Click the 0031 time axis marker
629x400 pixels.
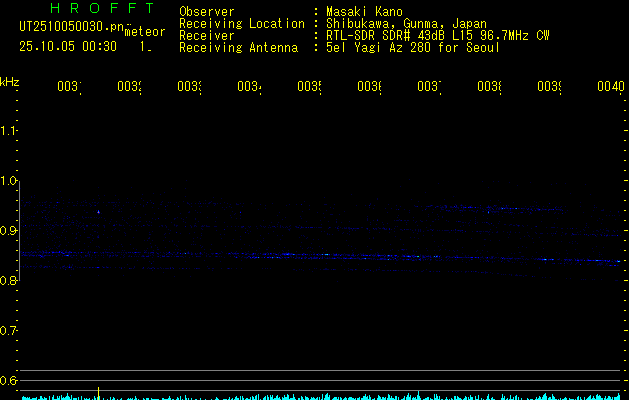point(69,86)
